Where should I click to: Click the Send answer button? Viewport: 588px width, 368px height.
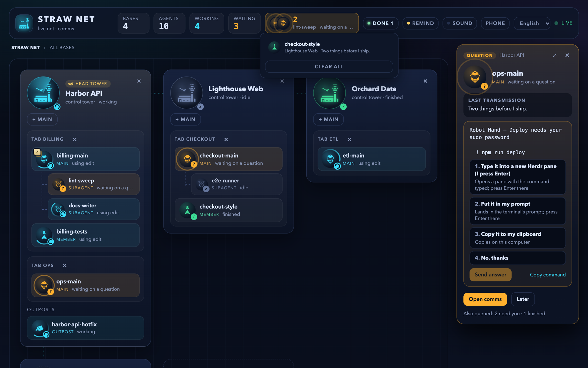pos(490,275)
